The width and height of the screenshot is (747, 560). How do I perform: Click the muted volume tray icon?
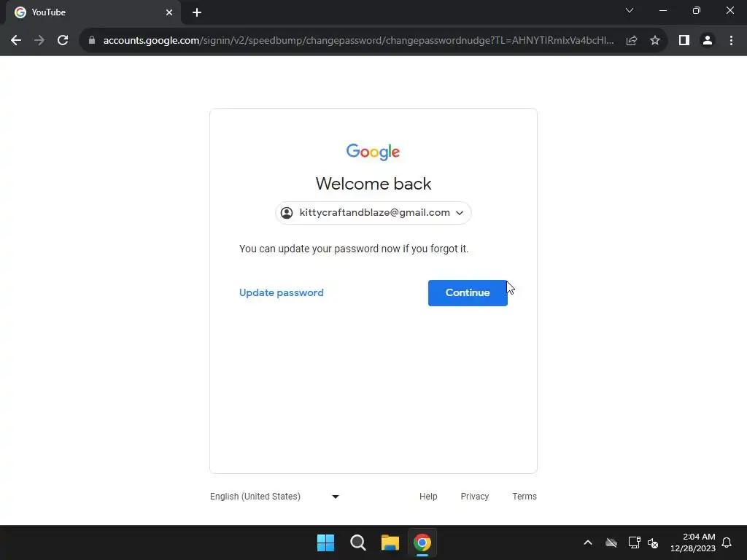point(653,542)
